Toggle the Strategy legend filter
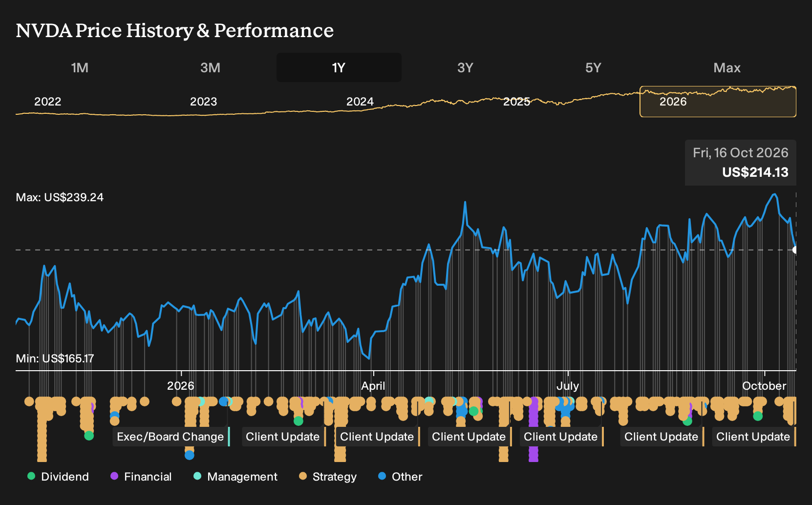The height and width of the screenshot is (505, 812). click(328, 477)
